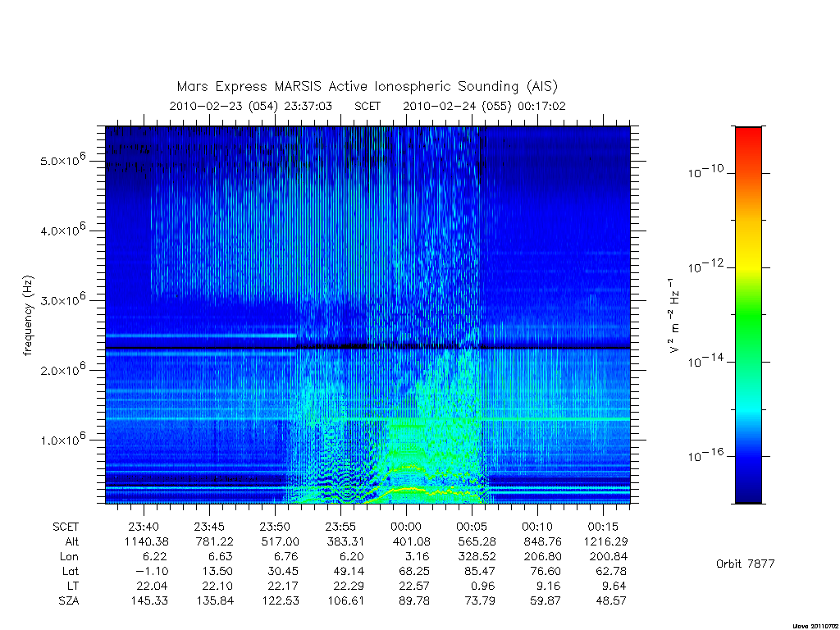
Task: Click the time tick label '00:05'
Action: coord(472,527)
